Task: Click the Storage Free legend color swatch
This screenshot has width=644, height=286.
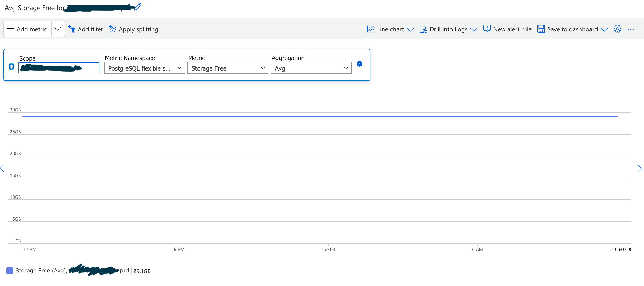Action: tap(10, 271)
